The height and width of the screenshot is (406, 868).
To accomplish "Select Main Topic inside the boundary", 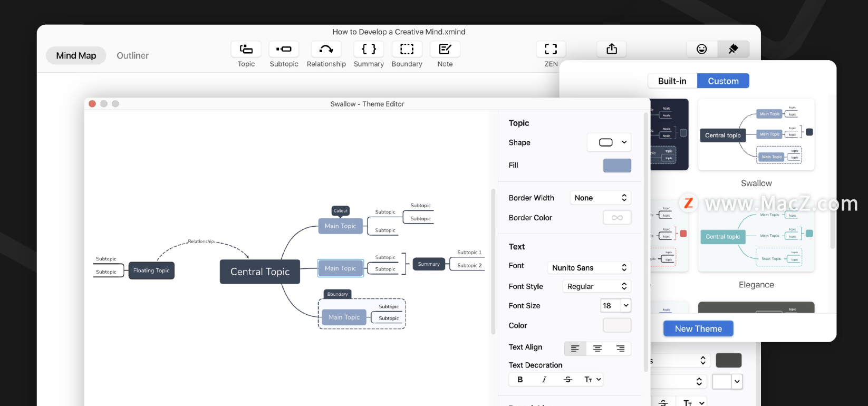I will [x=344, y=317].
